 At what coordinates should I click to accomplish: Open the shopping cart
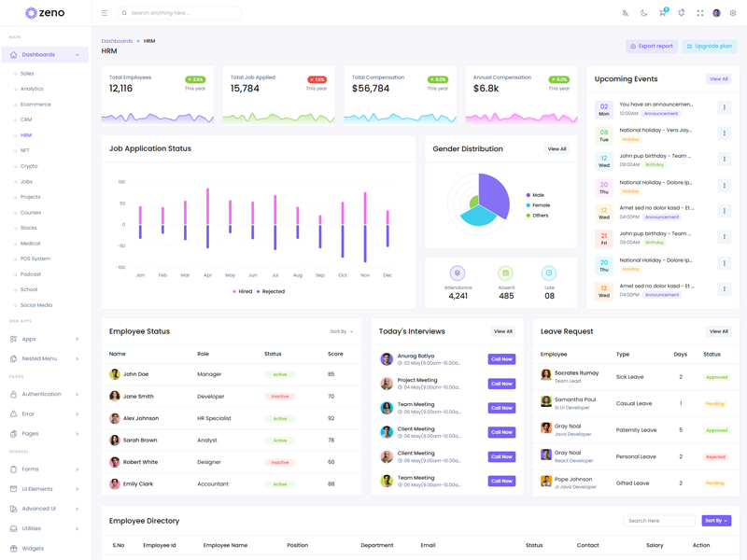(662, 13)
